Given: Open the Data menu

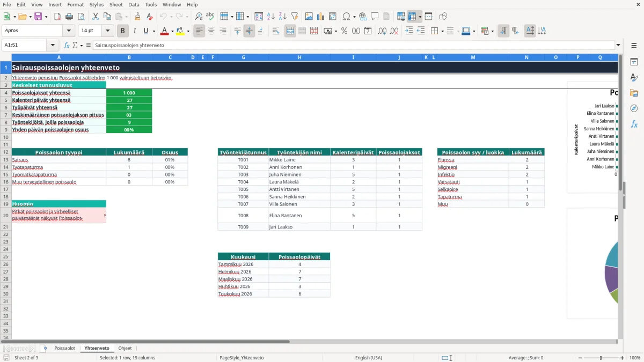Looking at the screenshot, I should (134, 4).
